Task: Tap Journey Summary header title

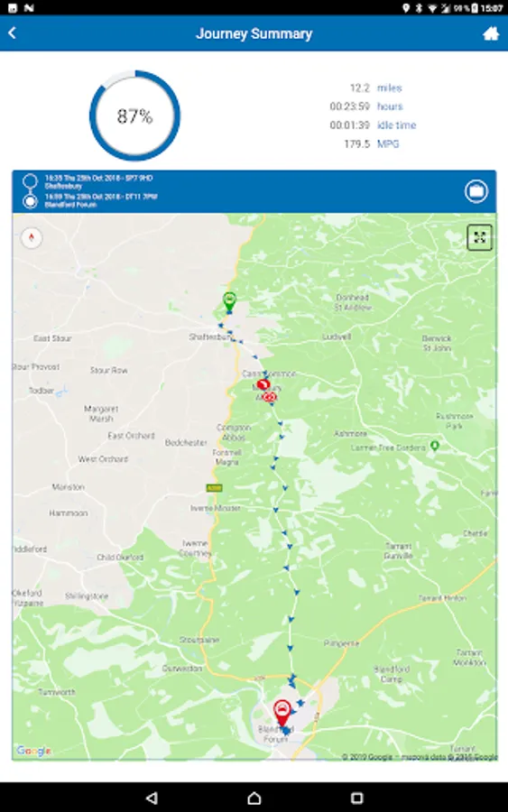Action: (x=254, y=33)
